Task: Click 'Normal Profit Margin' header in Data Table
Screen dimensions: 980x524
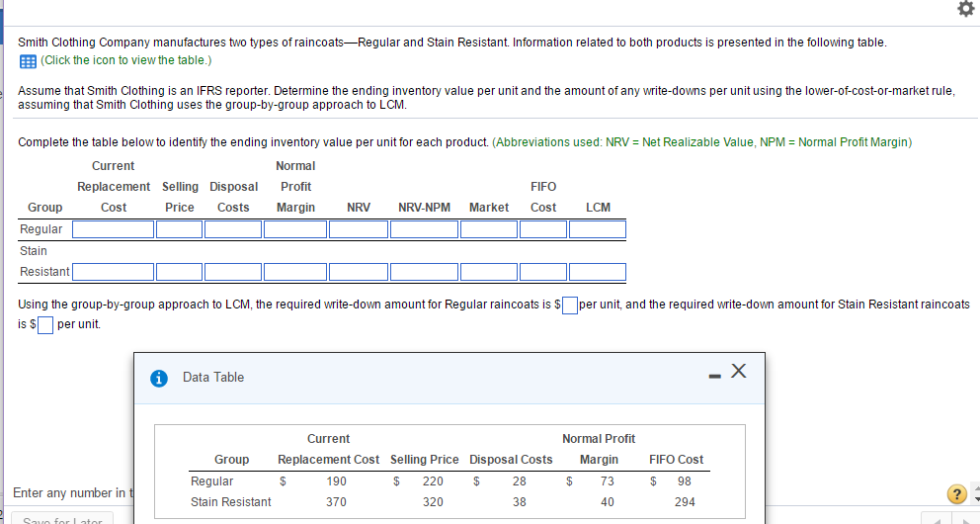Action: [599, 449]
